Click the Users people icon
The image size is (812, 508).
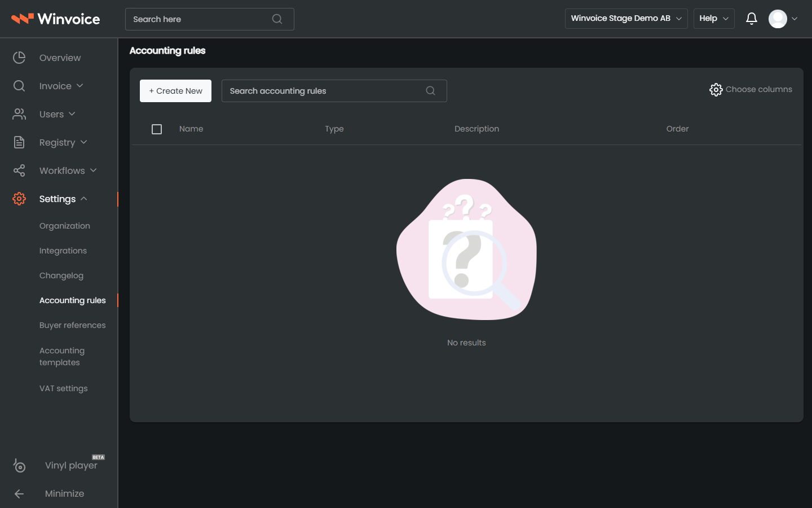pyautogui.click(x=19, y=114)
